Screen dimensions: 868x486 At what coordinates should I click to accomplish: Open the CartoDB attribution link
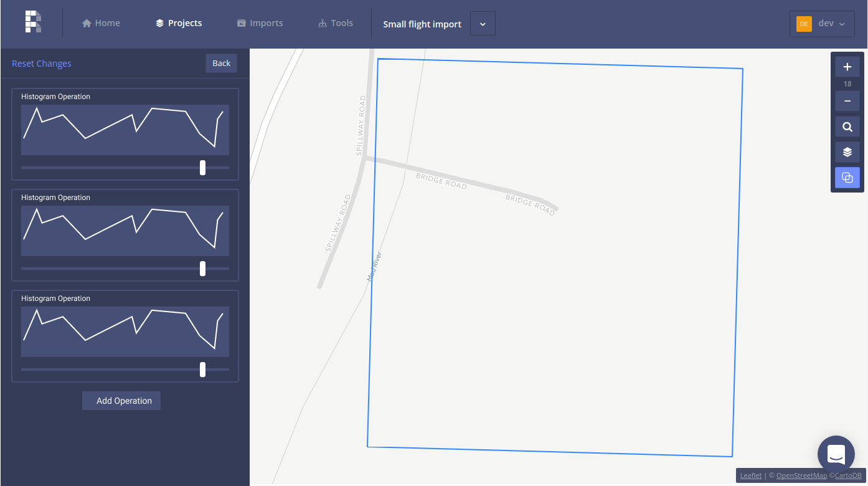(847, 475)
